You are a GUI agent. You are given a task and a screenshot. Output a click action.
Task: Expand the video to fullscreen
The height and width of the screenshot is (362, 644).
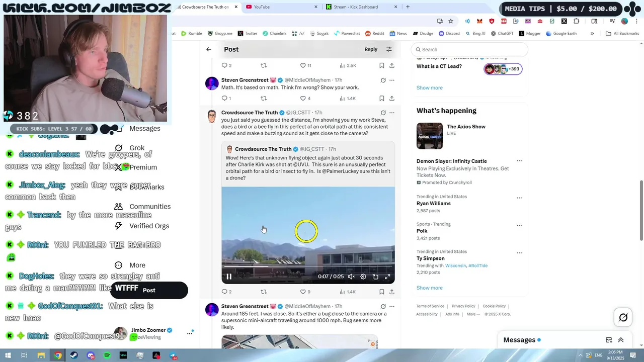coord(387,277)
